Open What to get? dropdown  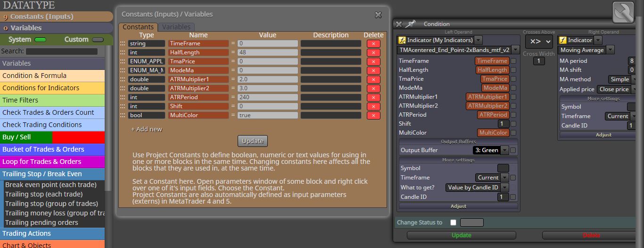point(504,188)
